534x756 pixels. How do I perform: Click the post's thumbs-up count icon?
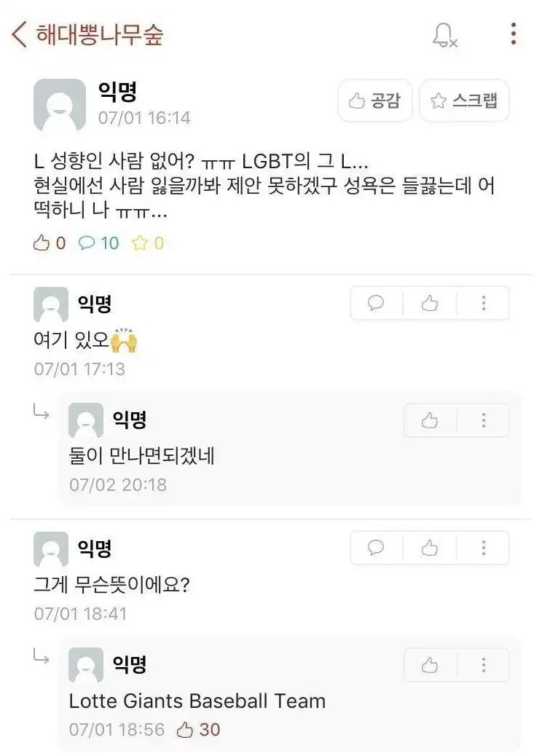[x=42, y=243]
